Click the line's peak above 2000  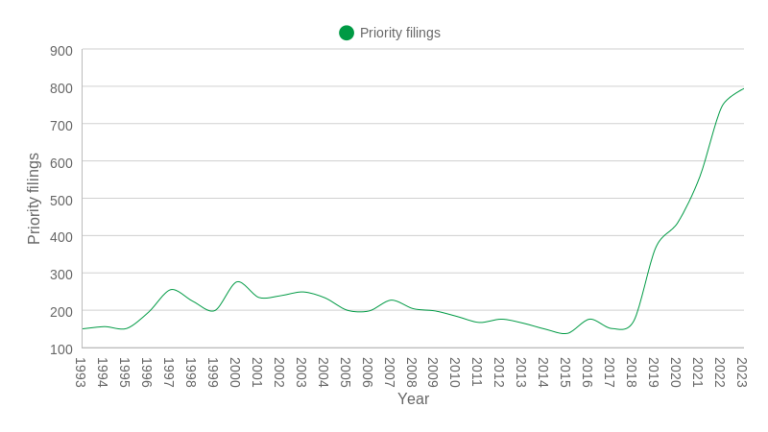click(x=237, y=281)
